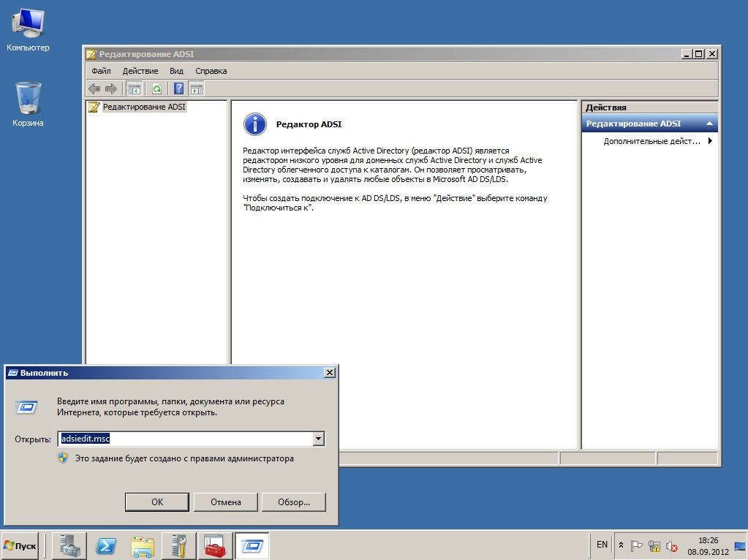Click the Редактор ADSI heading text
Screen dimensions: 748x560
(x=309, y=124)
